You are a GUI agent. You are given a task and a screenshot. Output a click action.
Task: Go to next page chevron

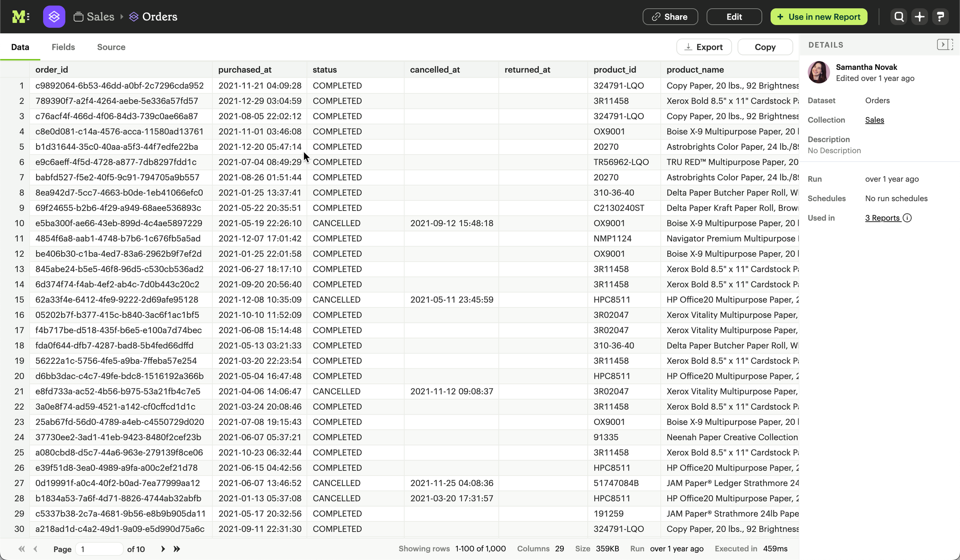(x=163, y=549)
